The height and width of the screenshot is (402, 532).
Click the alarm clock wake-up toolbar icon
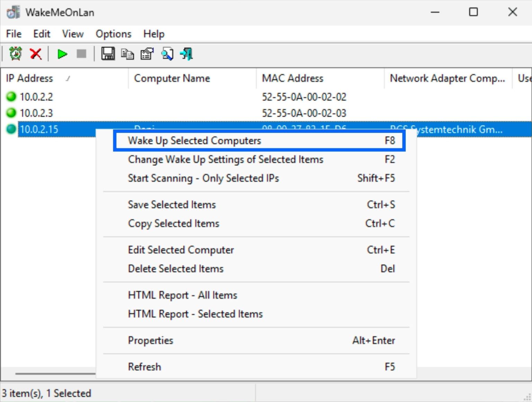(15, 54)
